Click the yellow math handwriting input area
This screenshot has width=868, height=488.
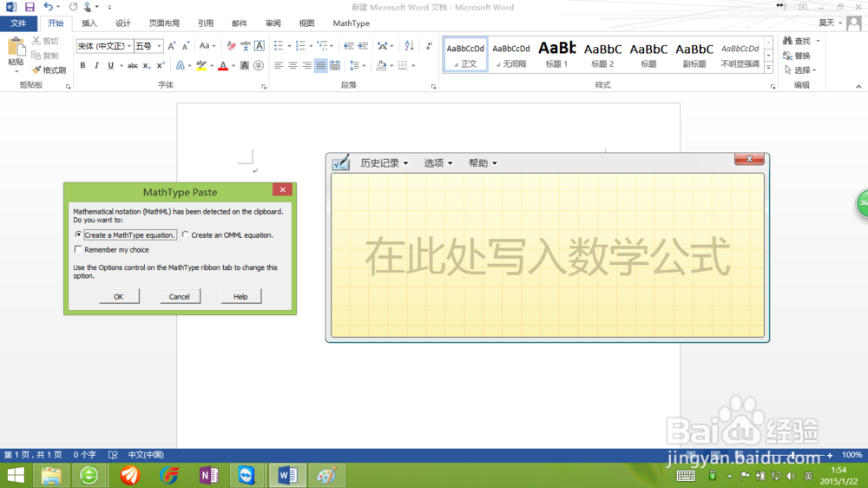click(548, 255)
